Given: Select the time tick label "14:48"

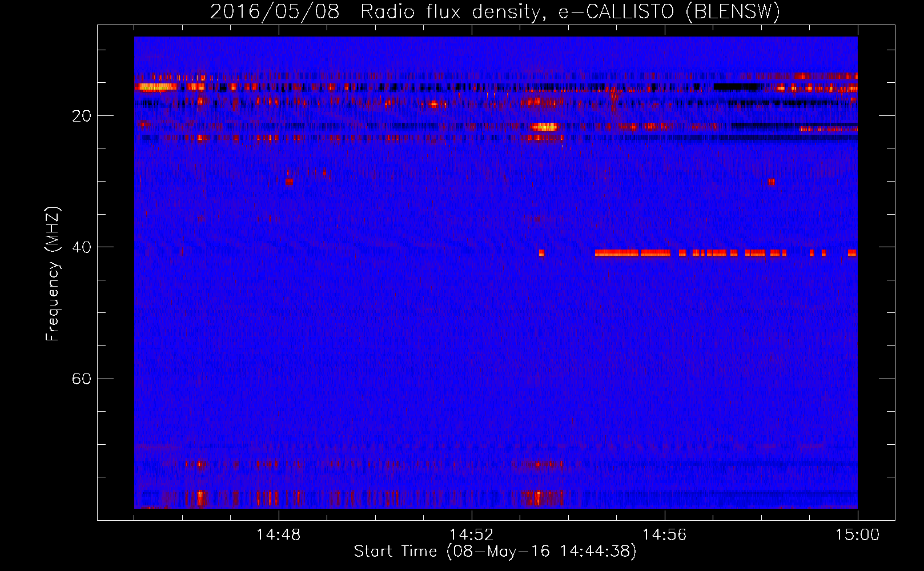Looking at the screenshot, I should [279, 535].
